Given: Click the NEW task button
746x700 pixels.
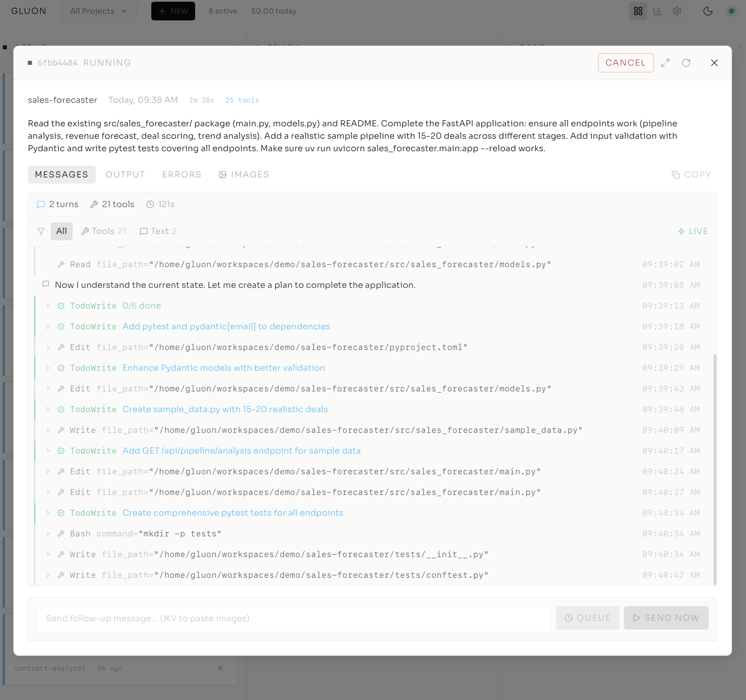Looking at the screenshot, I should [x=173, y=11].
